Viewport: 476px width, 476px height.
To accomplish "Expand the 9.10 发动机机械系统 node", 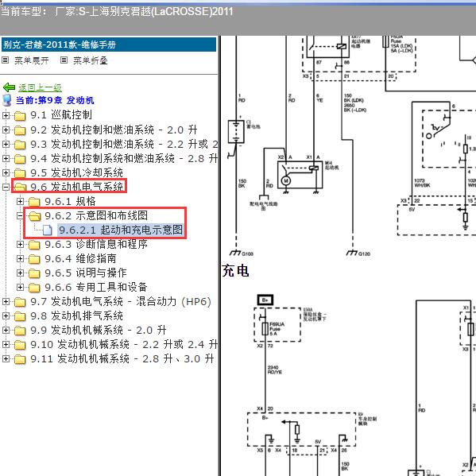I will click(x=6, y=344).
